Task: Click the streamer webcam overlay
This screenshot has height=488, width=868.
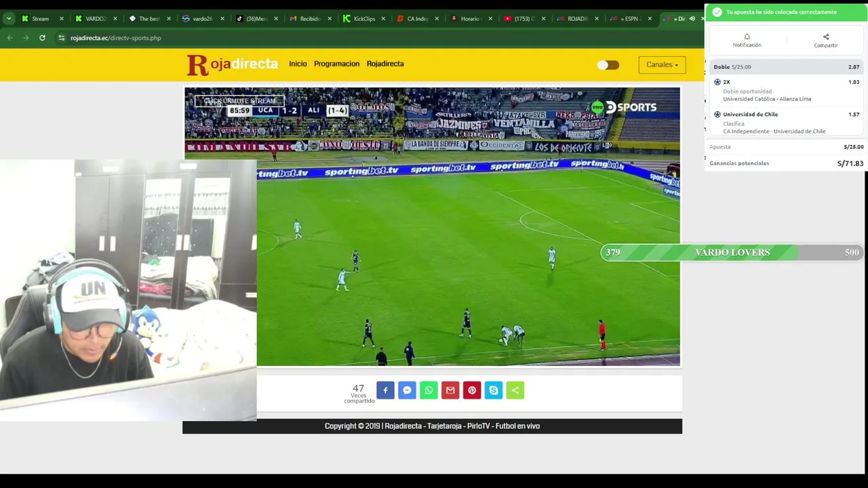Action: (x=128, y=290)
